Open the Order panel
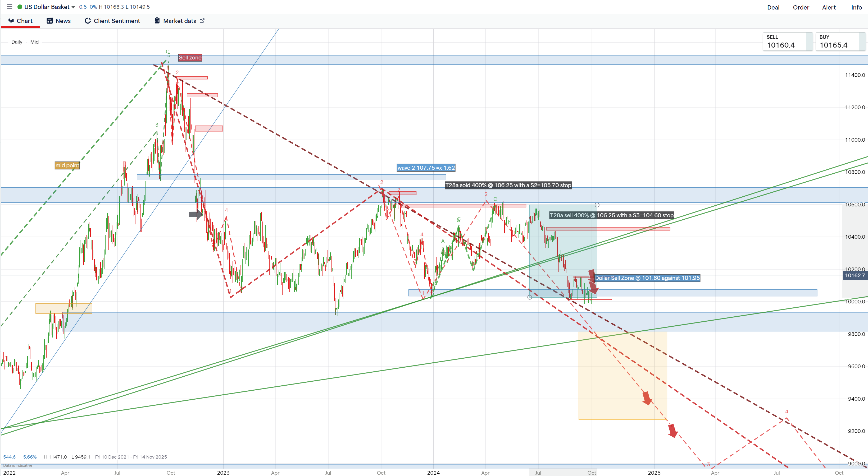868x476 pixels. 801,7
